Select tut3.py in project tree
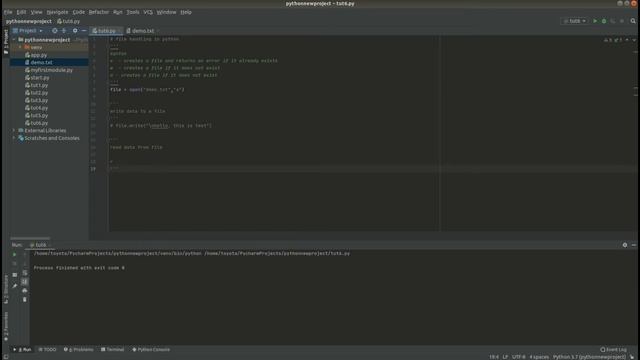This screenshot has width=640, height=360. 36,100
